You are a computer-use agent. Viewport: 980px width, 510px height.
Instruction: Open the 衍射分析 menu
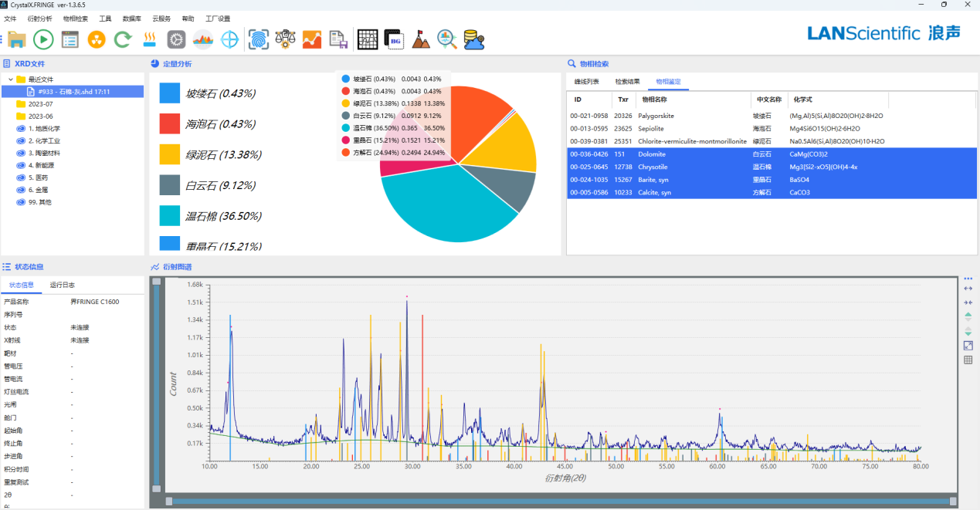40,18
